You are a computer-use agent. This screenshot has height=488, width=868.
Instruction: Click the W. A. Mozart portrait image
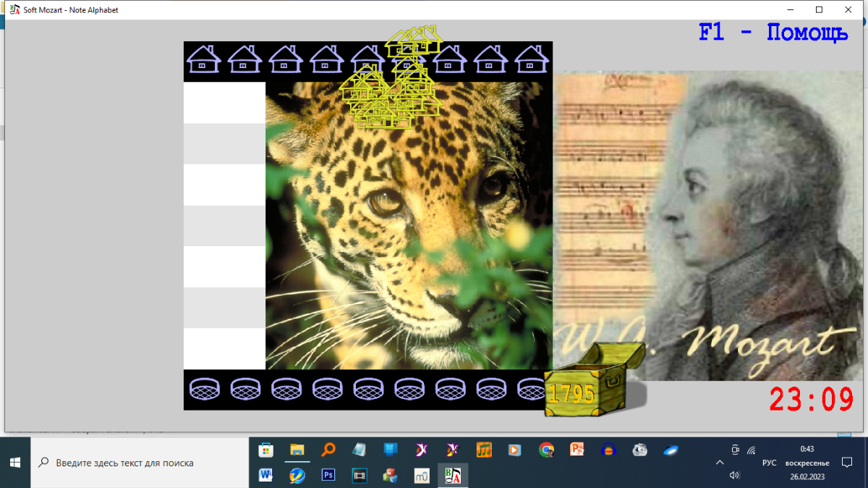(x=708, y=225)
